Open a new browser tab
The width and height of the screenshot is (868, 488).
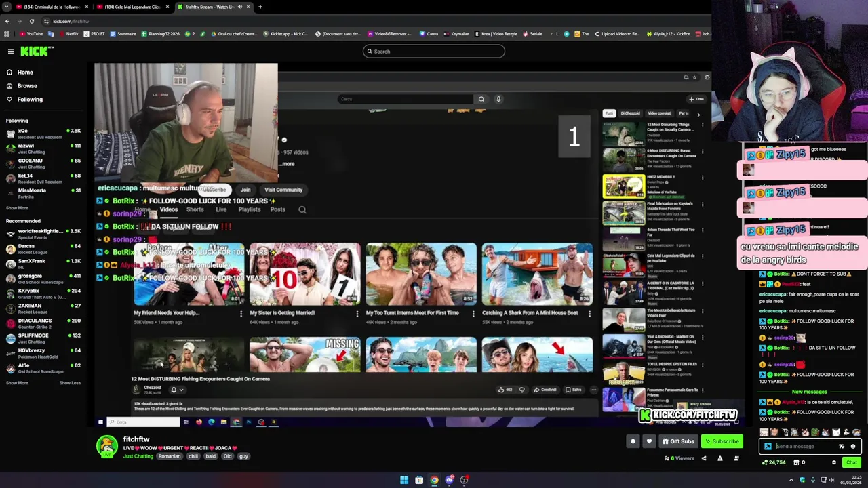click(x=260, y=7)
